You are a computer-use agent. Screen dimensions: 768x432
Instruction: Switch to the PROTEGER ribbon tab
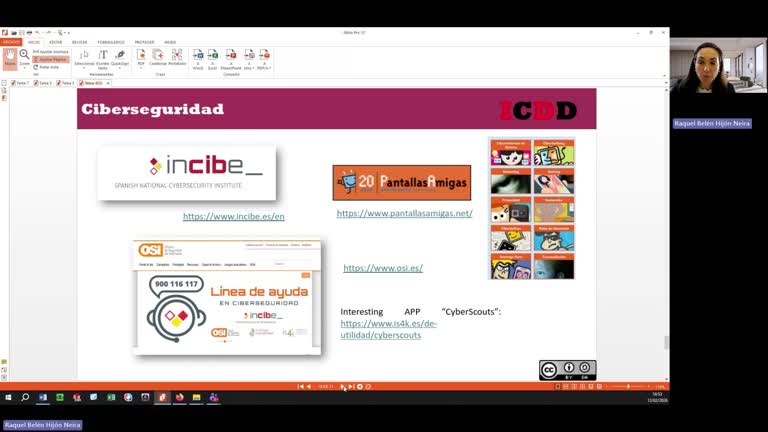click(144, 42)
